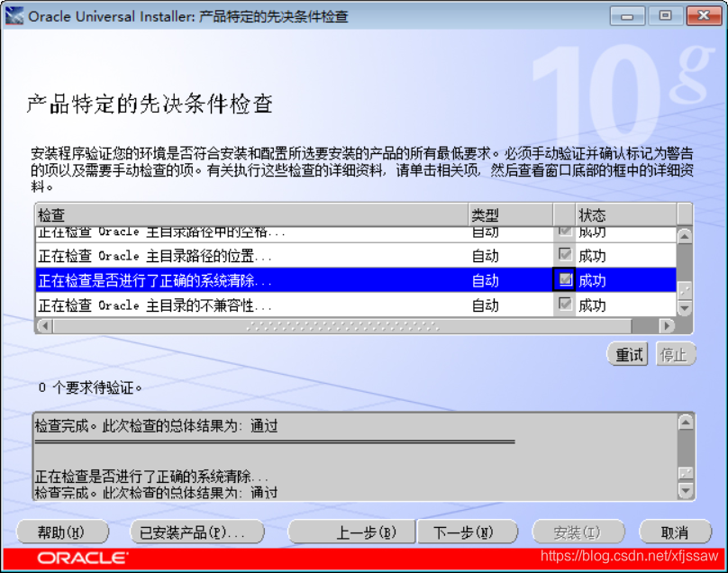Click the 类型 column header
The width and height of the screenshot is (728, 573).
tap(511, 215)
